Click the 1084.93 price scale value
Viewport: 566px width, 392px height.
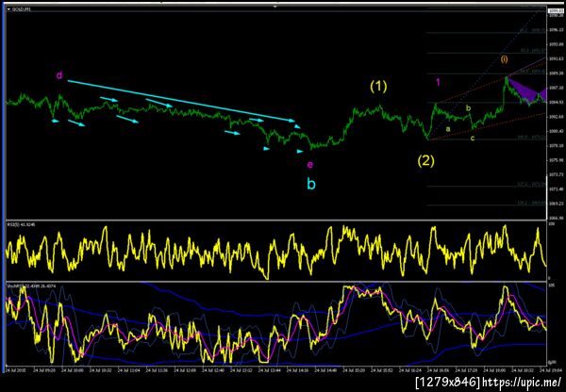[556, 103]
